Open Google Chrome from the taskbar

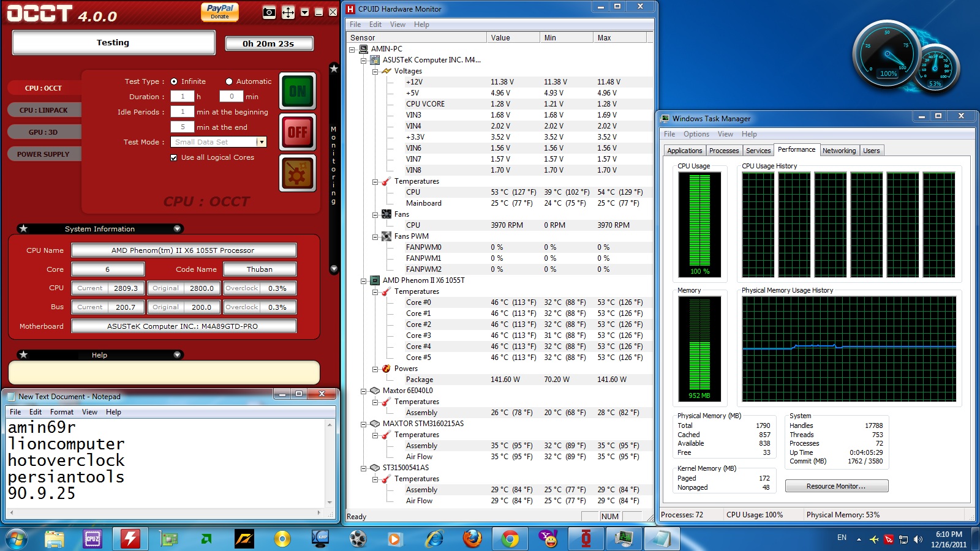pyautogui.click(x=510, y=539)
